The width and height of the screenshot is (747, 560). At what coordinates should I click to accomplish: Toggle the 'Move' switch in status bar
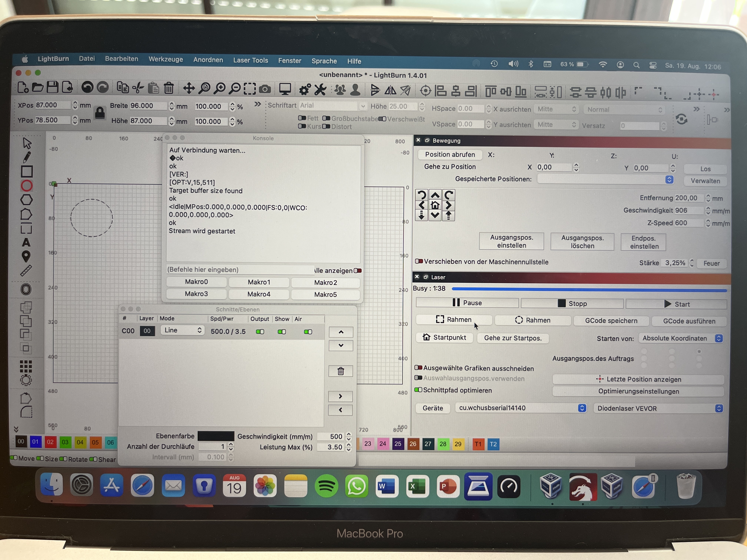14,458
